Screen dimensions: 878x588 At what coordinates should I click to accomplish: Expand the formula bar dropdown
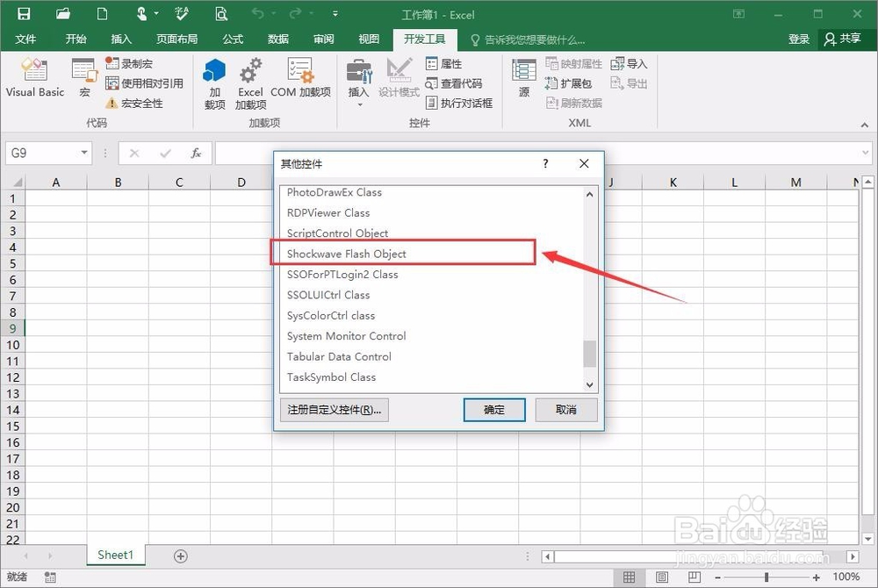[866, 153]
